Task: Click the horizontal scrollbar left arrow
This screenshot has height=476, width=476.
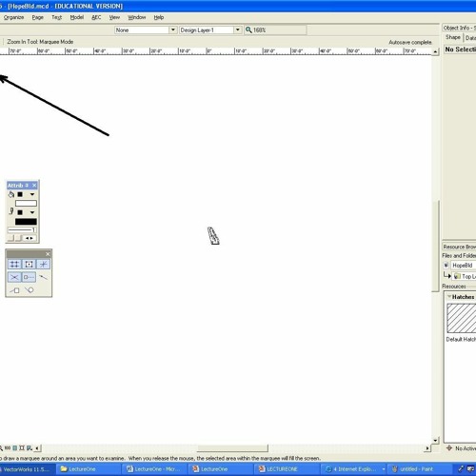Action: [37, 448]
